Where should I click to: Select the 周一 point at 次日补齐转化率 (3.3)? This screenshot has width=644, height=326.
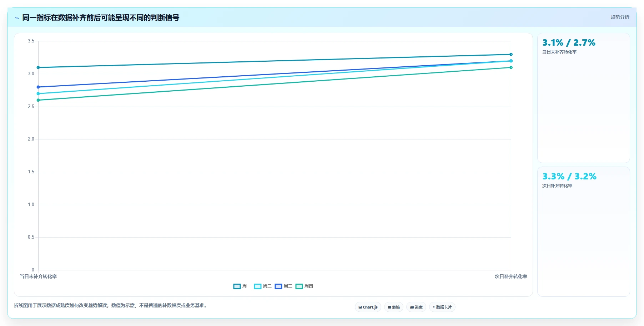point(511,55)
